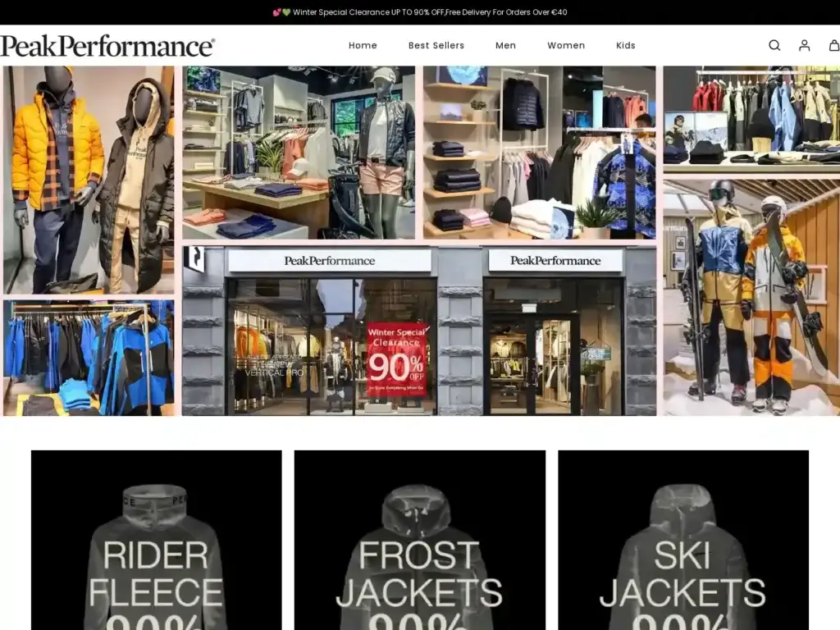Click the black flag sign beside storefront

pos(194,258)
